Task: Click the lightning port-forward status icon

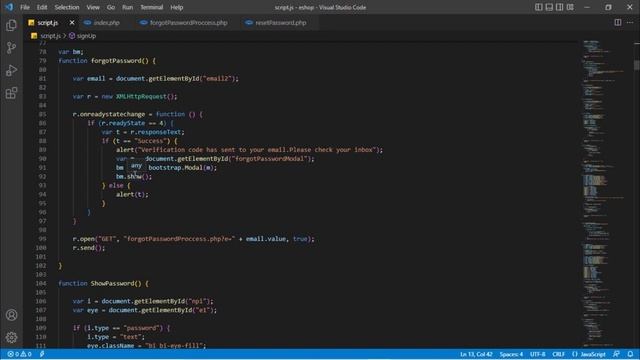Action: click(x=42, y=354)
